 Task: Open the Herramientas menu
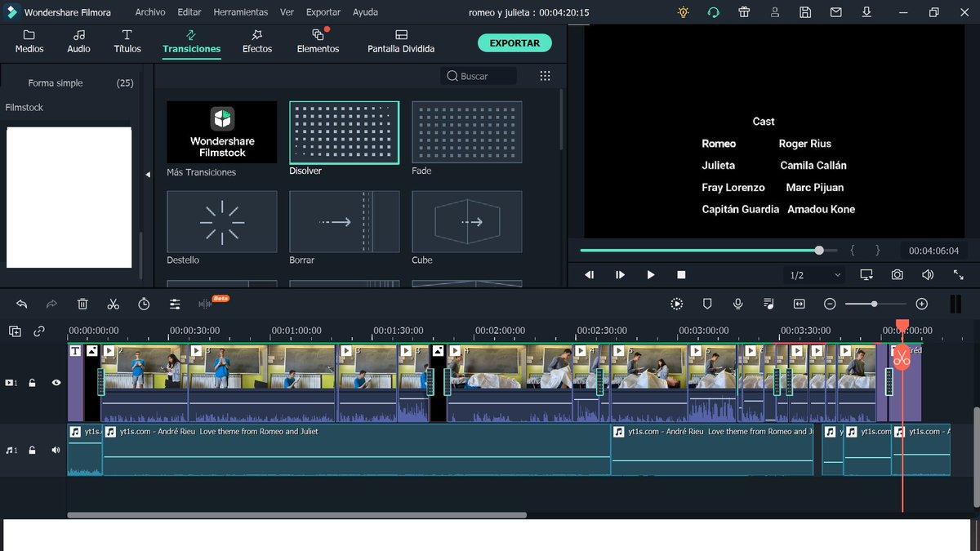coord(240,12)
